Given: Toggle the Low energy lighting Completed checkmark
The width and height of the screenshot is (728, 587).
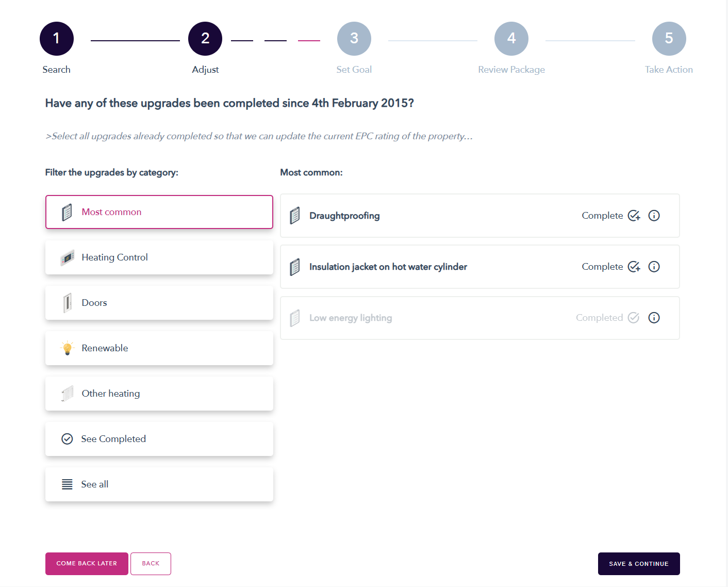Looking at the screenshot, I should click(634, 318).
